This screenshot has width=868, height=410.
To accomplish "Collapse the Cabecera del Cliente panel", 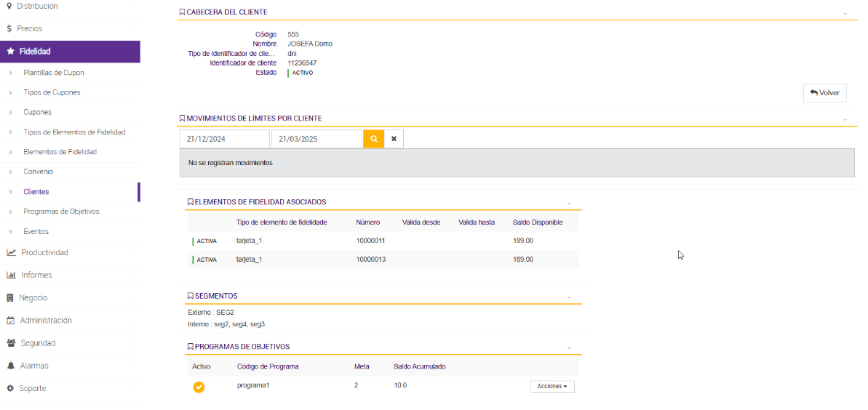I will click(845, 13).
